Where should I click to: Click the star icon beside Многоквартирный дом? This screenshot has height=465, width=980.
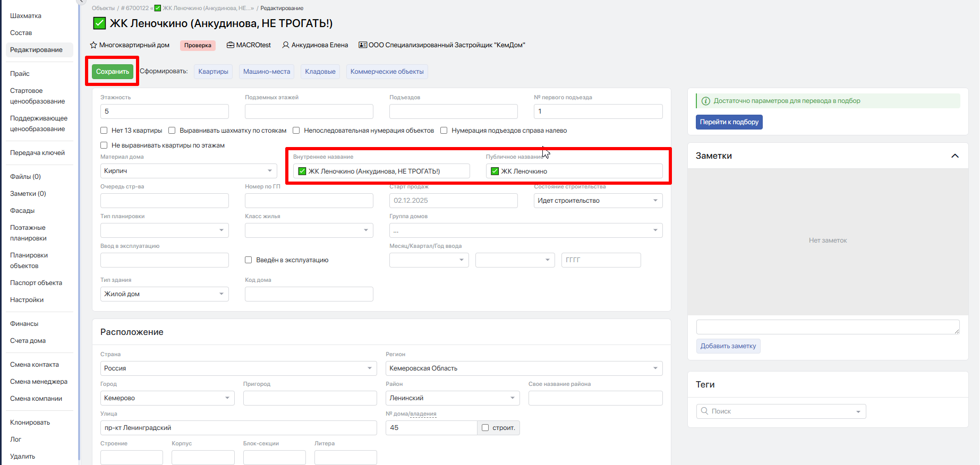(93, 45)
